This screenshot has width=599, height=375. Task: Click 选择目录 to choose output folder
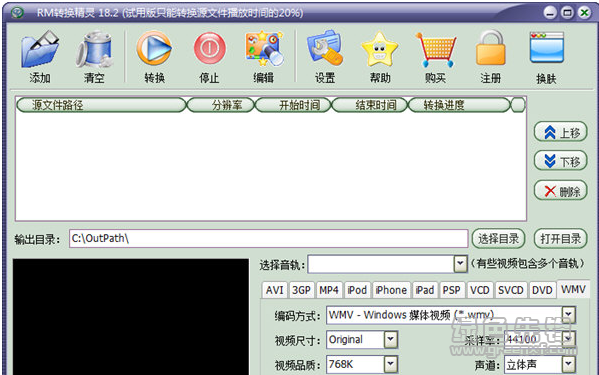pyautogui.click(x=499, y=239)
